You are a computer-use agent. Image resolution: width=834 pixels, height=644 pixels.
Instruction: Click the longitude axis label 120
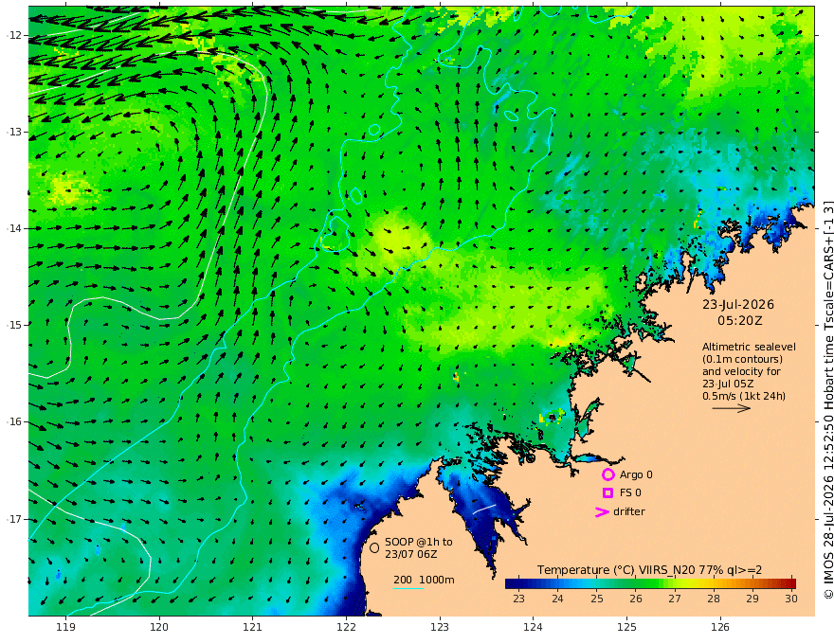coord(159,628)
